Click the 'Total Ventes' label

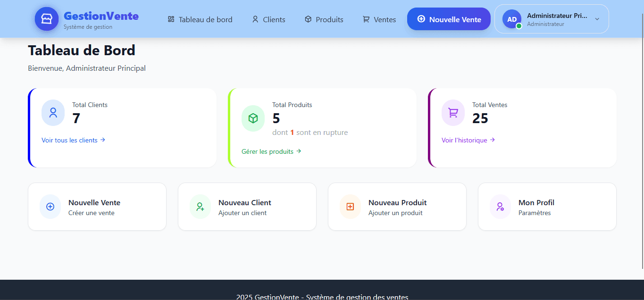(x=490, y=105)
